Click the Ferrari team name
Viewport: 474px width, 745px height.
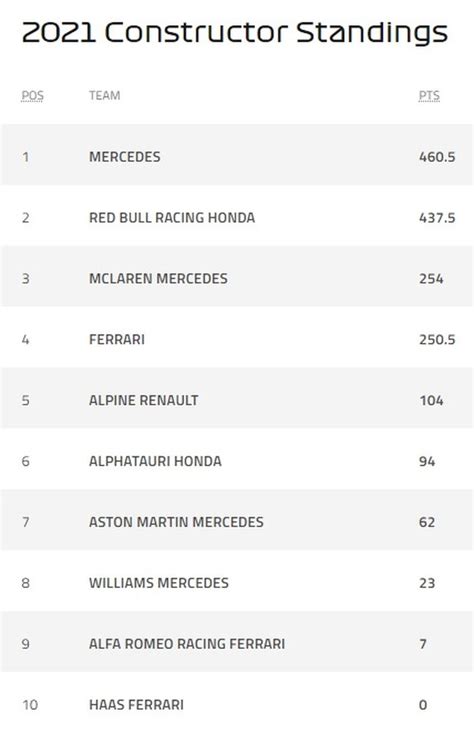point(117,339)
